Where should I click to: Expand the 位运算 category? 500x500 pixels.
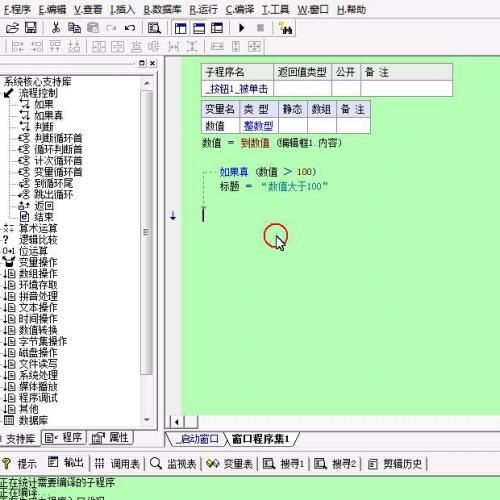pyautogui.click(x=33, y=251)
